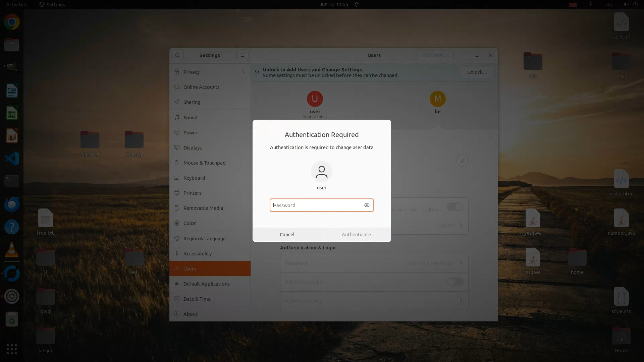The height and width of the screenshot is (362, 644).
Task: Show password with the eye icon
Action: [x=367, y=205]
